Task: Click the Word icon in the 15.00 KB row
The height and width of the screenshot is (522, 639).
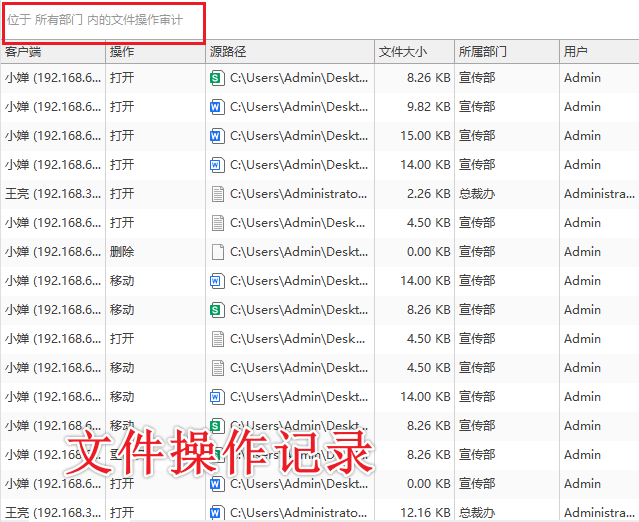Action: (217, 135)
